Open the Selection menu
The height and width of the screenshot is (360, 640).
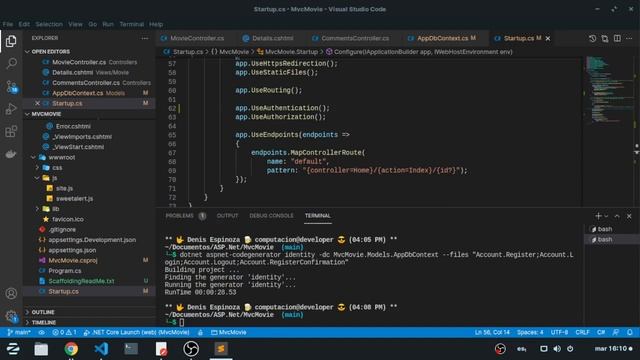(x=49, y=24)
